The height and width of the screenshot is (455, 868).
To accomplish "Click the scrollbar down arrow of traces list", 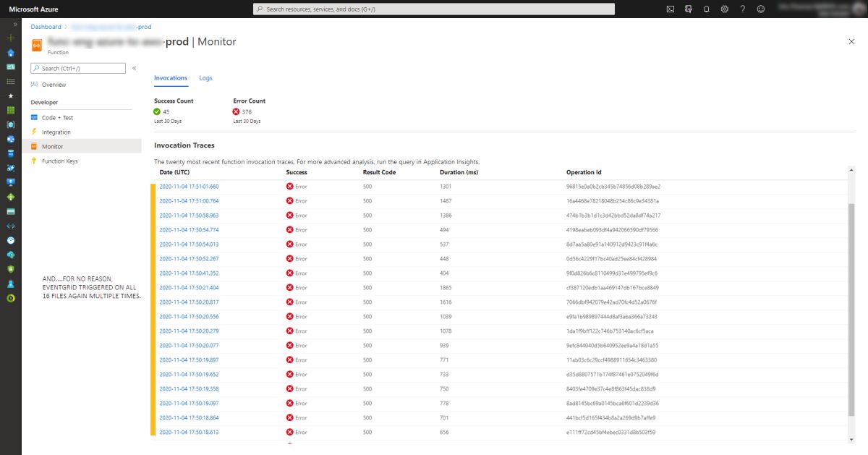I will [x=851, y=438].
